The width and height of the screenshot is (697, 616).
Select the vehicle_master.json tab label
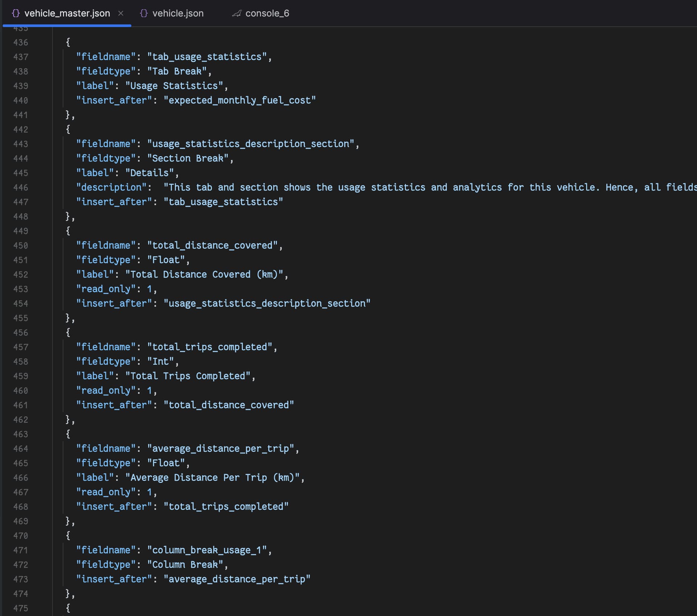click(x=67, y=13)
